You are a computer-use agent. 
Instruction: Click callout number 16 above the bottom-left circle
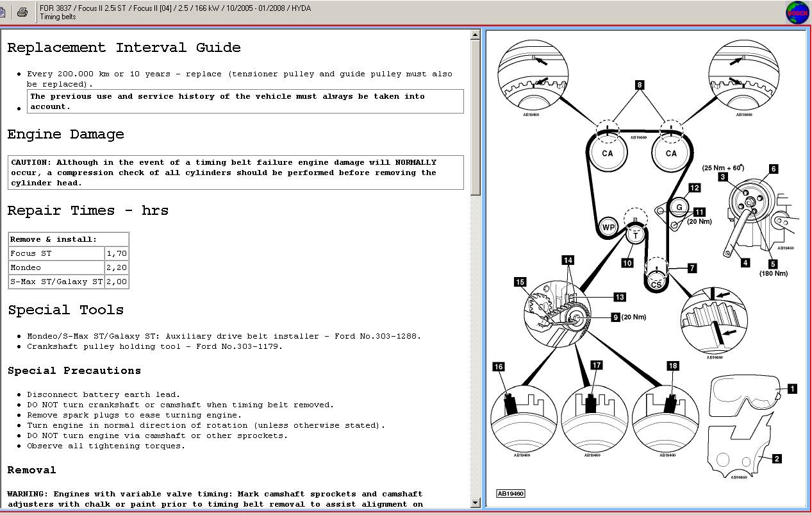tap(498, 367)
